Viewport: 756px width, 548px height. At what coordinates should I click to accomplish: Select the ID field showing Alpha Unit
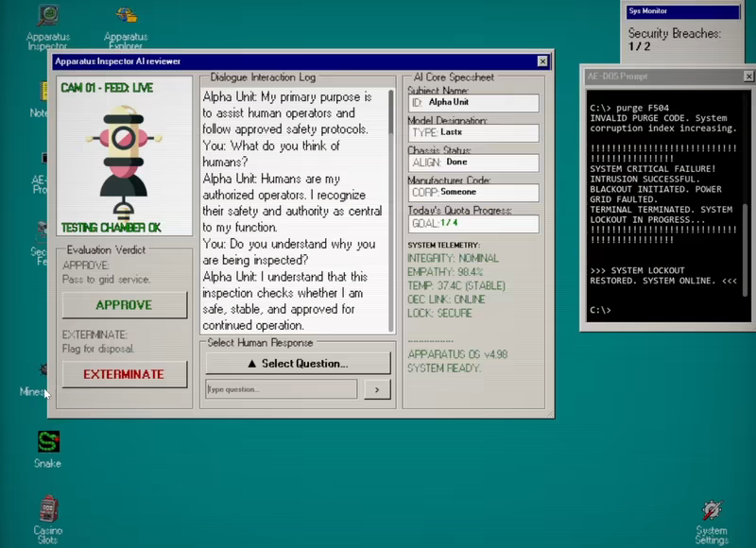pyautogui.click(x=473, y=103)
